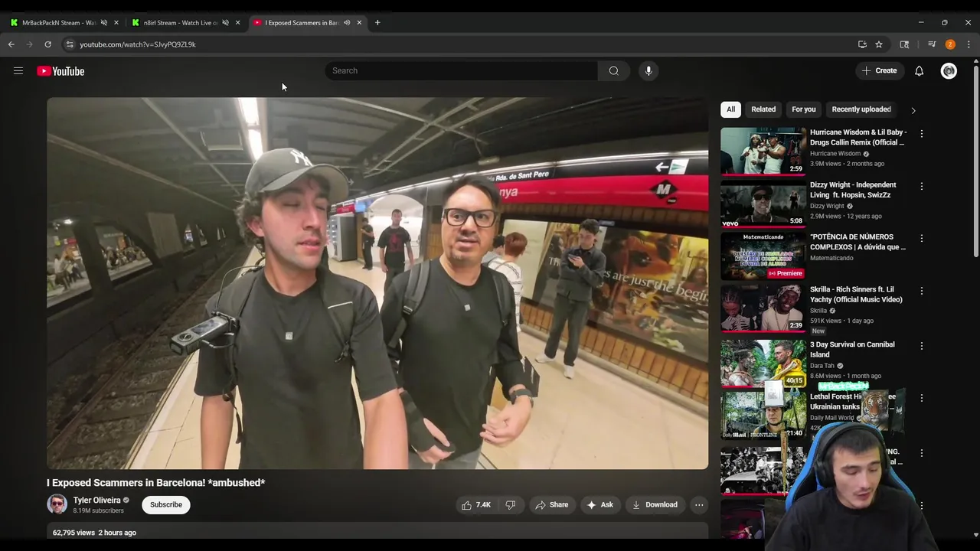Open the Ask AI sparkle button
Image resolution: width=980 pixels, height=551 pixels.
pyautogui.click(x=599, y=504)
